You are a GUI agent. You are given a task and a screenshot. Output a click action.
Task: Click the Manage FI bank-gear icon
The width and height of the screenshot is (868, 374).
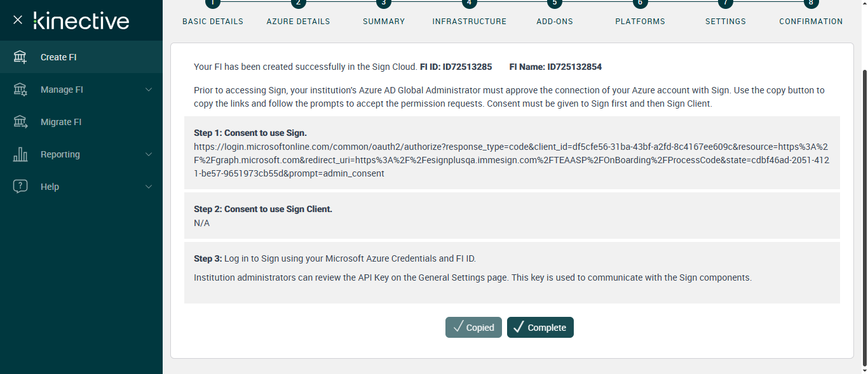[x=20, y=90]
